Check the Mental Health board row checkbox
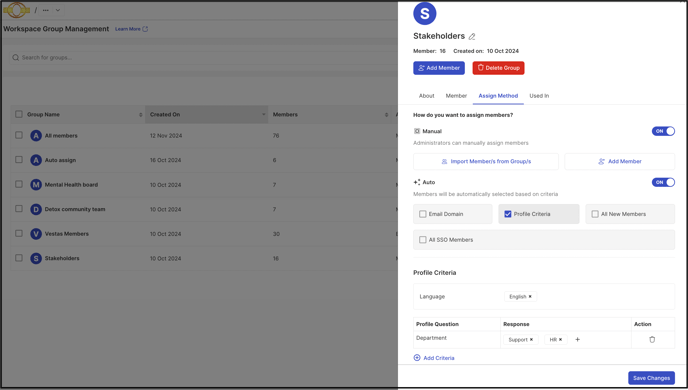This screenshot has height=390, width=688. point(19,184)
